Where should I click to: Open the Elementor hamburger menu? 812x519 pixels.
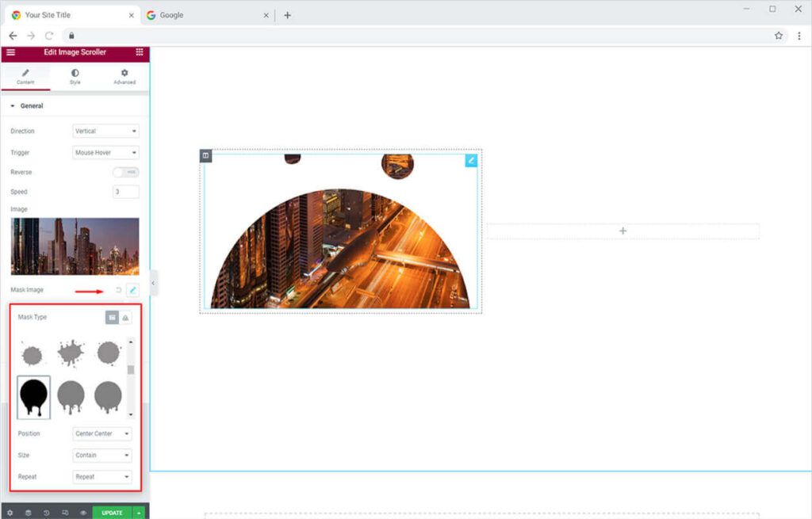10,52
